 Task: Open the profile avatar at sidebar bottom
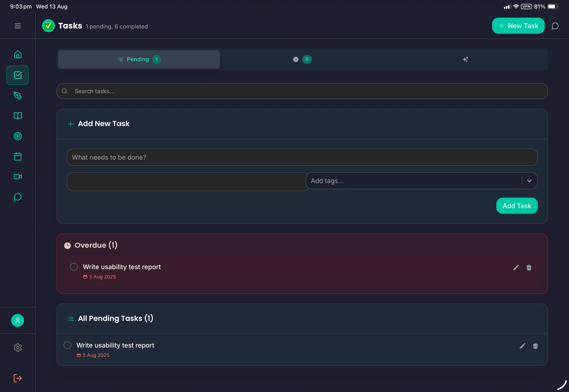coord(17,320)
